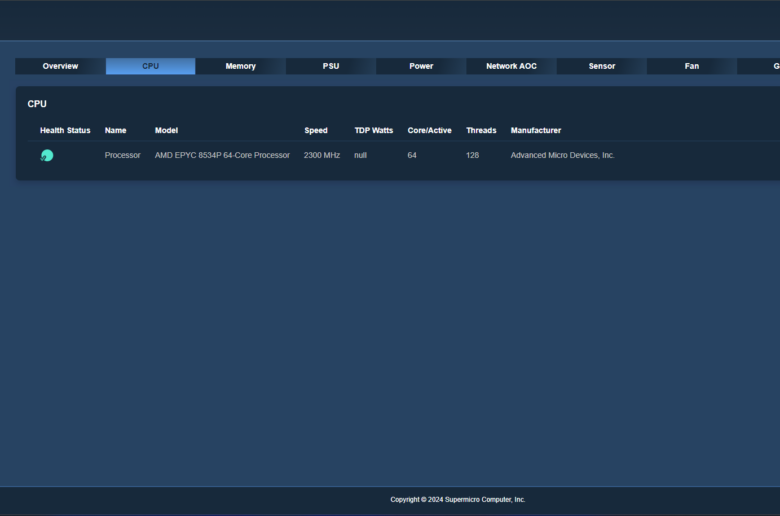This screenshot has height=516, width=780.
Task: Open the Overview tab
Action: pos(60,66)
